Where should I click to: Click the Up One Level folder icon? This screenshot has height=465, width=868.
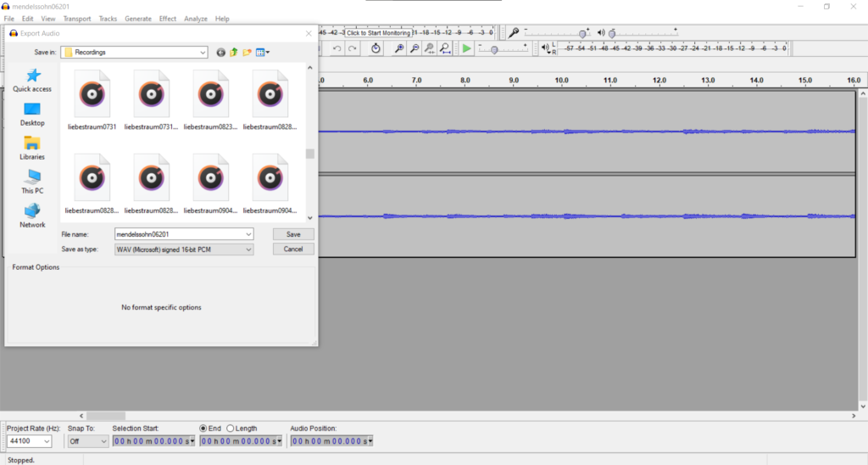pos(234,53)
